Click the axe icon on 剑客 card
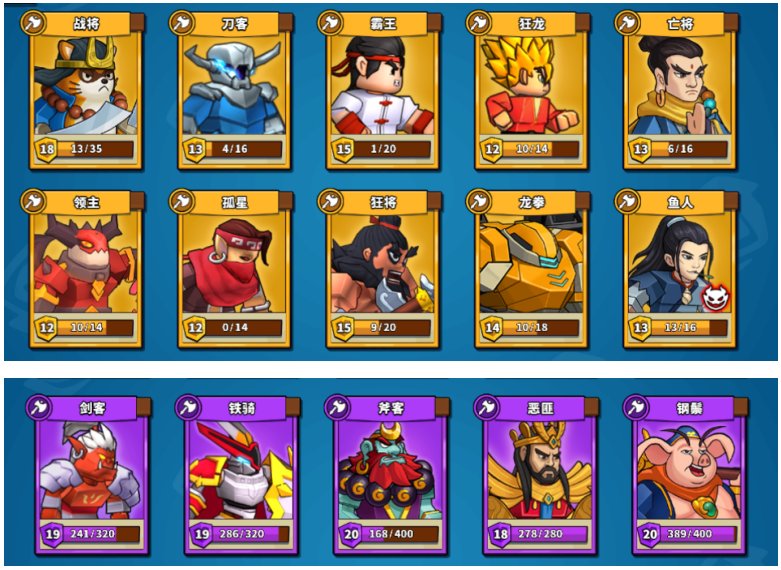The image size is (781, 570). coord(39,407)
